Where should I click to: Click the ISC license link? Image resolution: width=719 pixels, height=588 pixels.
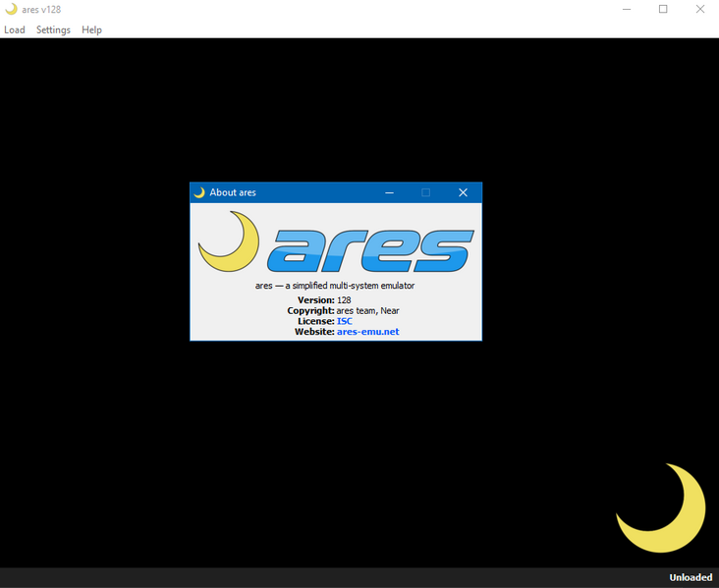coord(344,321)
